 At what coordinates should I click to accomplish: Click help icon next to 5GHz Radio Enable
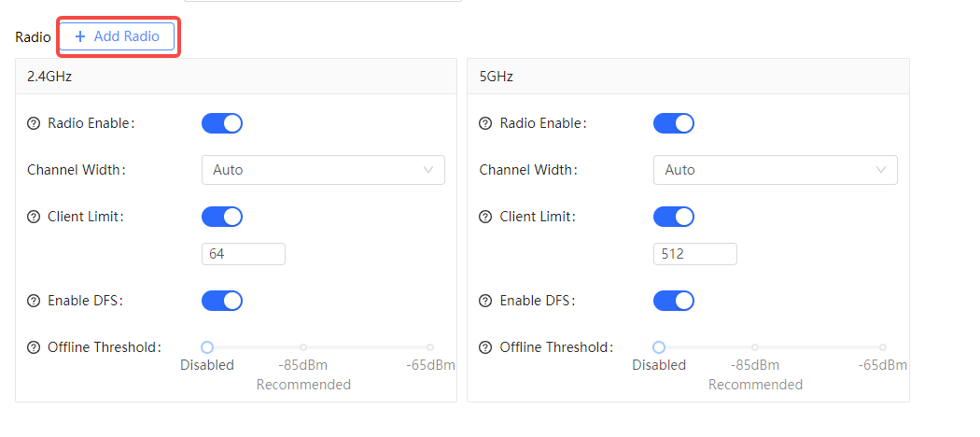click(485, 123)
